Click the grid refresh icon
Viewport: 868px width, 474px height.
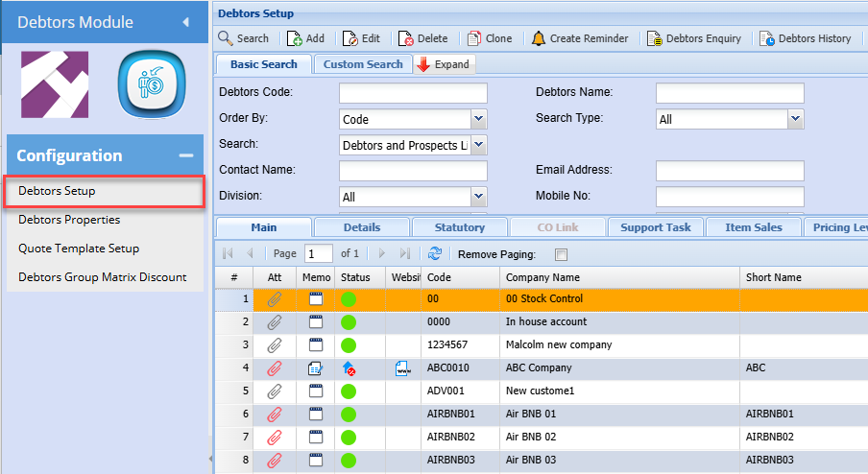pyautogui.click(x=435, y=254)
